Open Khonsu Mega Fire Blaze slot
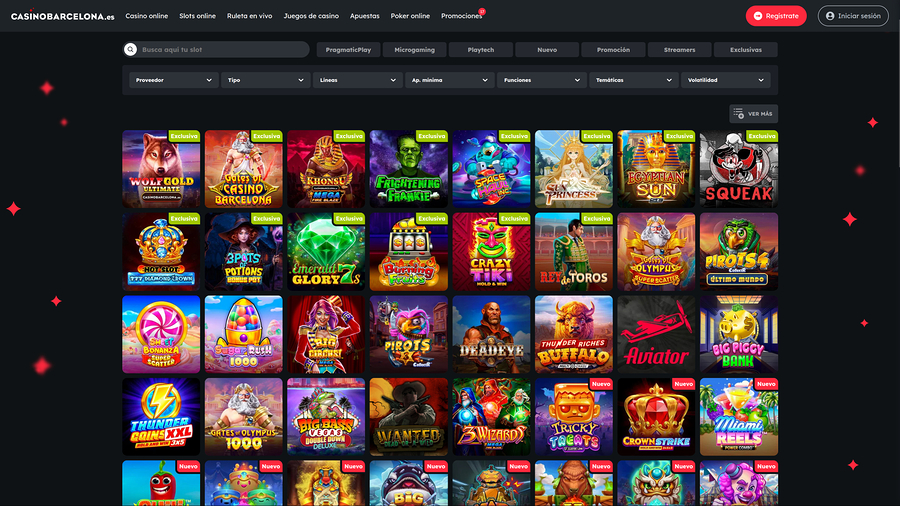This screenshot has width=900, height=506. pos(326,169)
